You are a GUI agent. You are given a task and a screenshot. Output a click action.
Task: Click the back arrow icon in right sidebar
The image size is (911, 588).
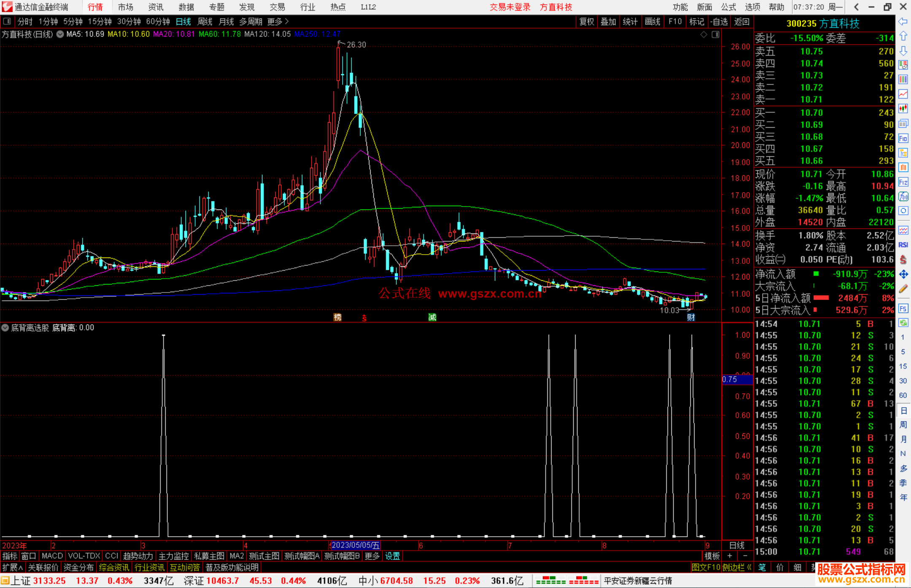click(x=903, y=21)
